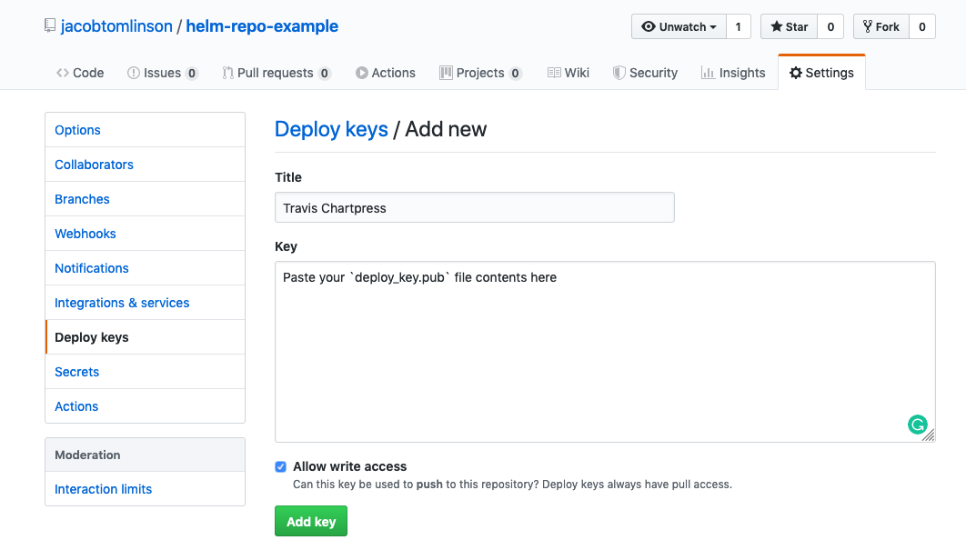Click the Settings gear icon
Viewport: 966px width, 560px height.
point(797,72)
